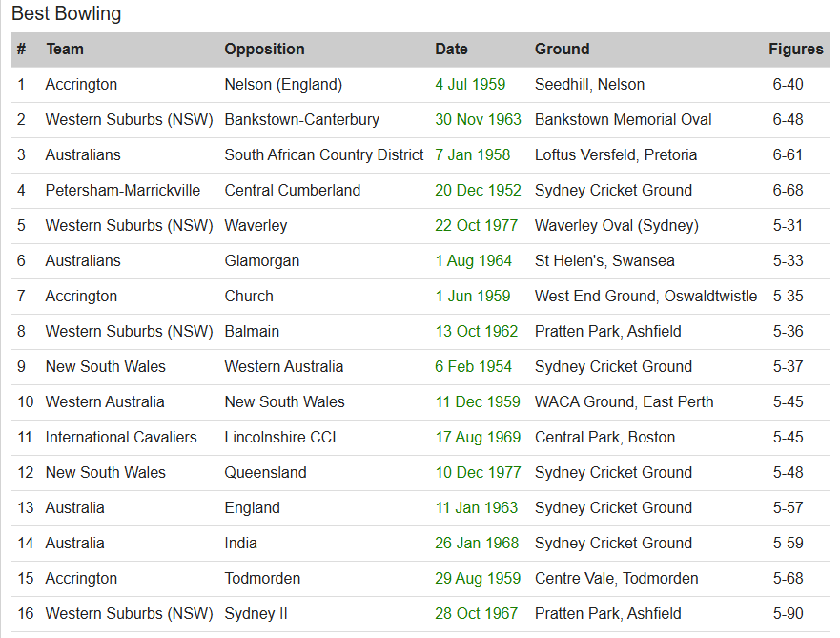Click the 30 Nov 1963 date link
Screen dimensions: 840x638
pyautogui.click(x=478, y=119)
